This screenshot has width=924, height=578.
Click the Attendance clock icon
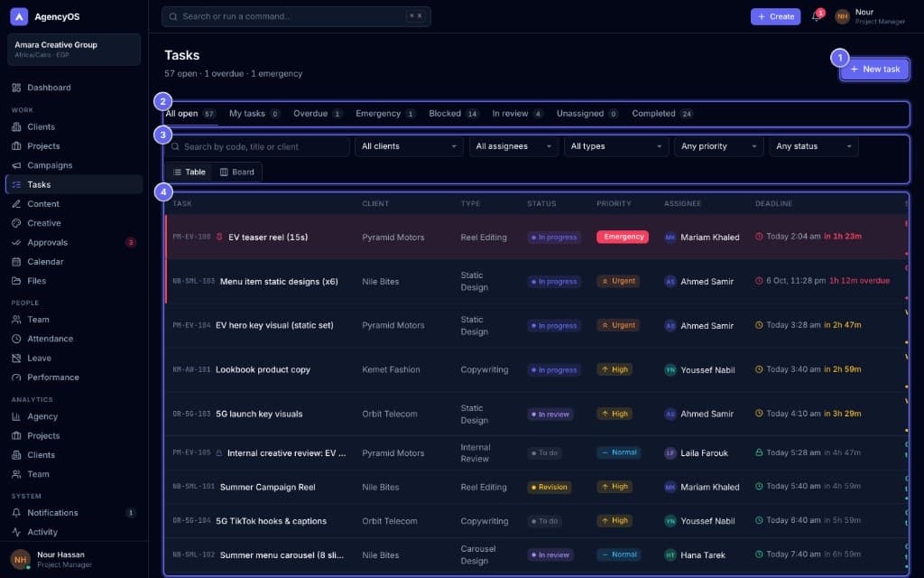[16, 339]
